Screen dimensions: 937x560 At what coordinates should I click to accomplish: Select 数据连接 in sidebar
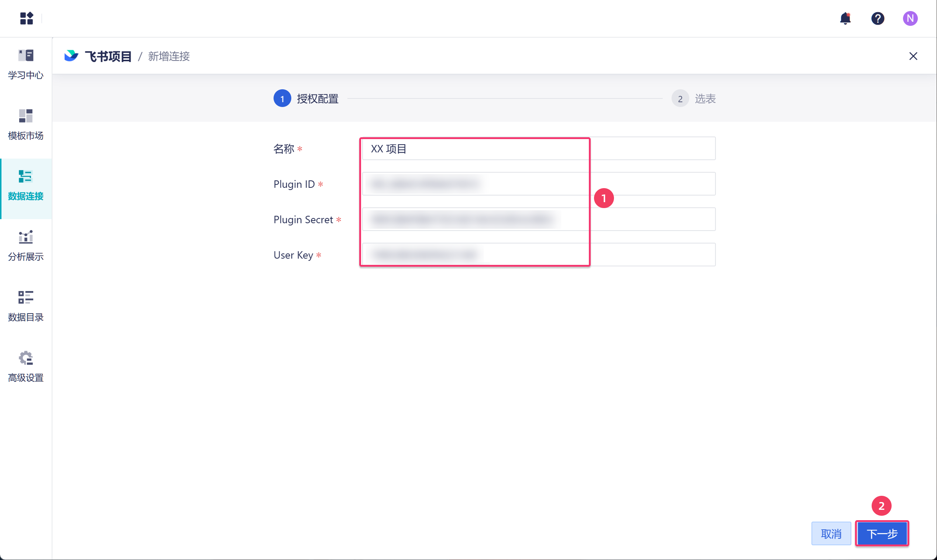[x=26, y=185]
